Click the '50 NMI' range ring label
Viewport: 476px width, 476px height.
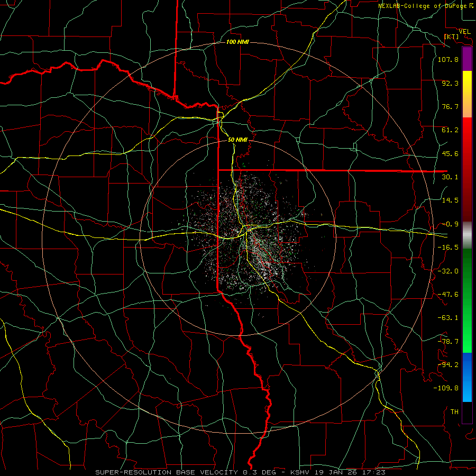(x=237, y=140)
